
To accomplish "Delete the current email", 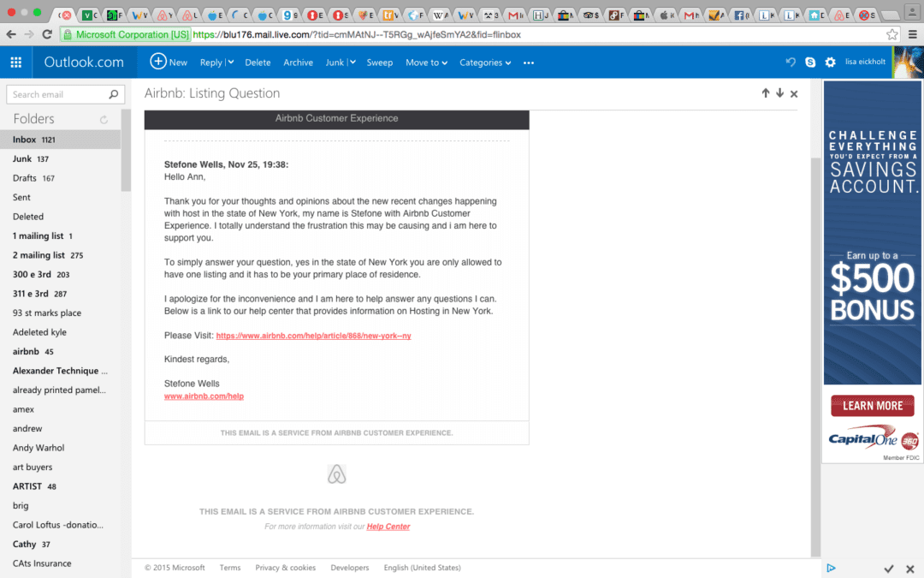I will [x=258, y=63].
